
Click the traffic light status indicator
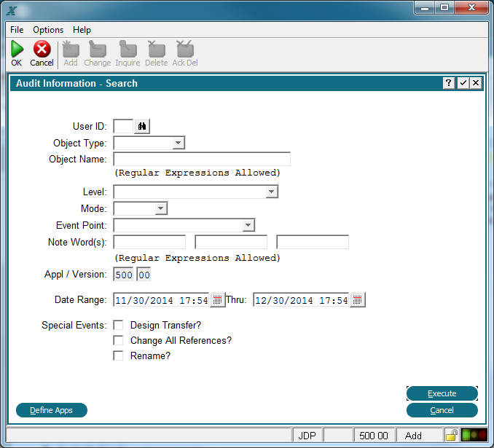tap(474, 435)
